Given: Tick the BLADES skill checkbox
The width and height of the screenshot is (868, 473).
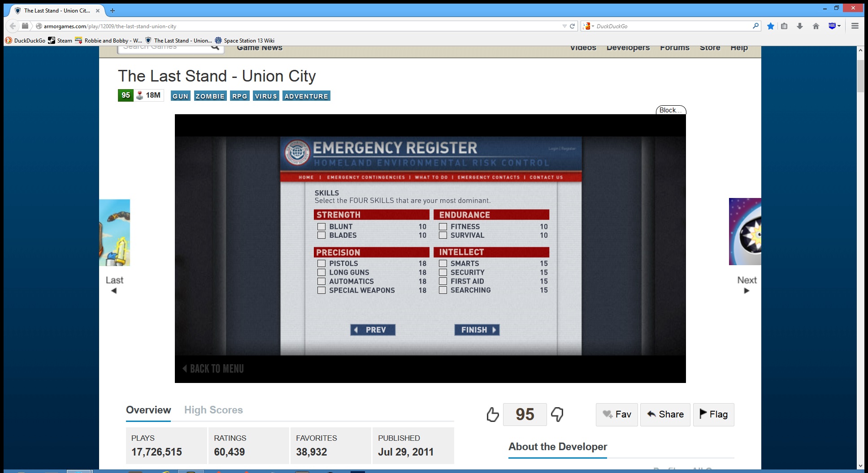Looking at the screenshot, I should [x=321, y=235].
